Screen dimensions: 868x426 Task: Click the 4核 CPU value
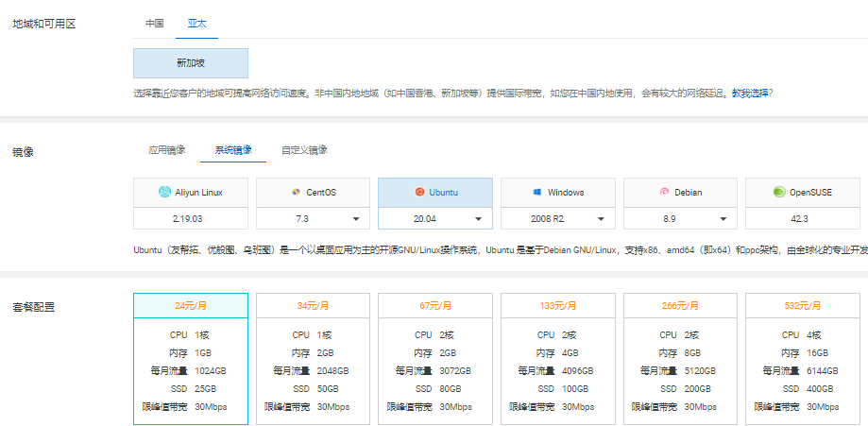[814, 335]
